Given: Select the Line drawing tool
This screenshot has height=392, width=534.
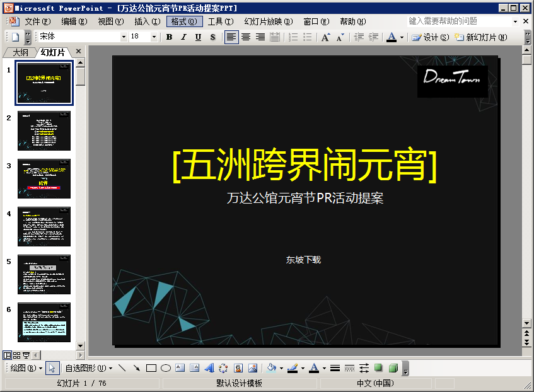Looking at the screenshot, I should point(122,368).
